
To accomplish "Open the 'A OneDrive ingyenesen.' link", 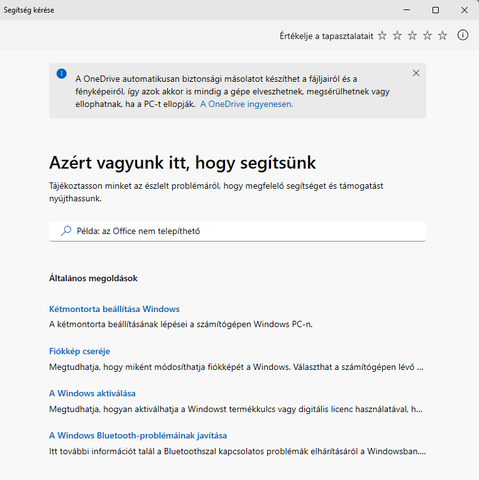I will (246, 104).
